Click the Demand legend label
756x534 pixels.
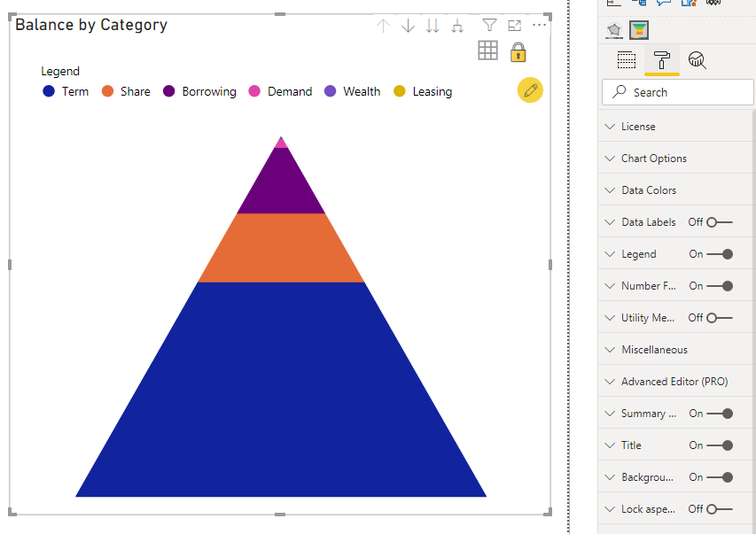tap(290, 91)
